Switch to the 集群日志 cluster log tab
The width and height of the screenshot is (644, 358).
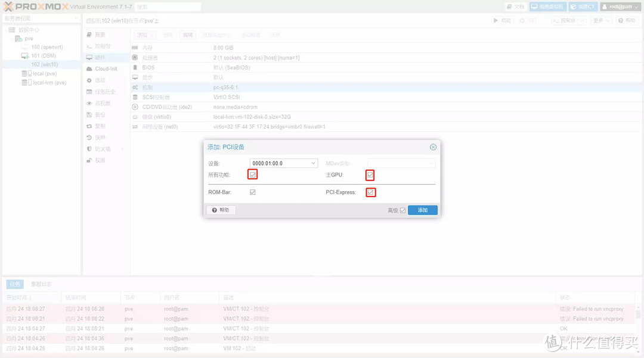pos(42,284)
